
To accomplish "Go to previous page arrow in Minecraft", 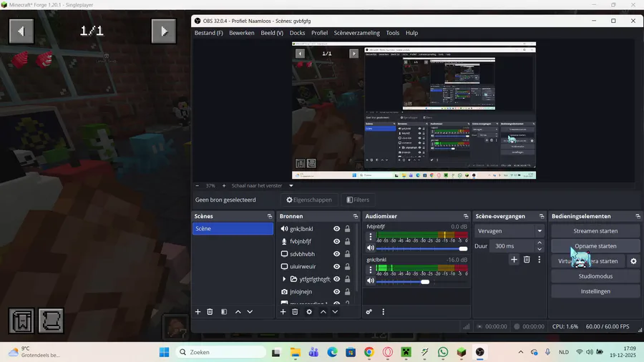I will pos(21,31).
